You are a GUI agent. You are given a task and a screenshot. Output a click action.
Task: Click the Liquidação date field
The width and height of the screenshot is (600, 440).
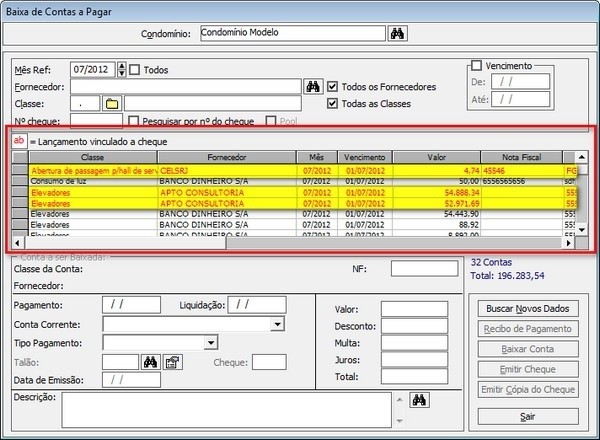(257, 305)
